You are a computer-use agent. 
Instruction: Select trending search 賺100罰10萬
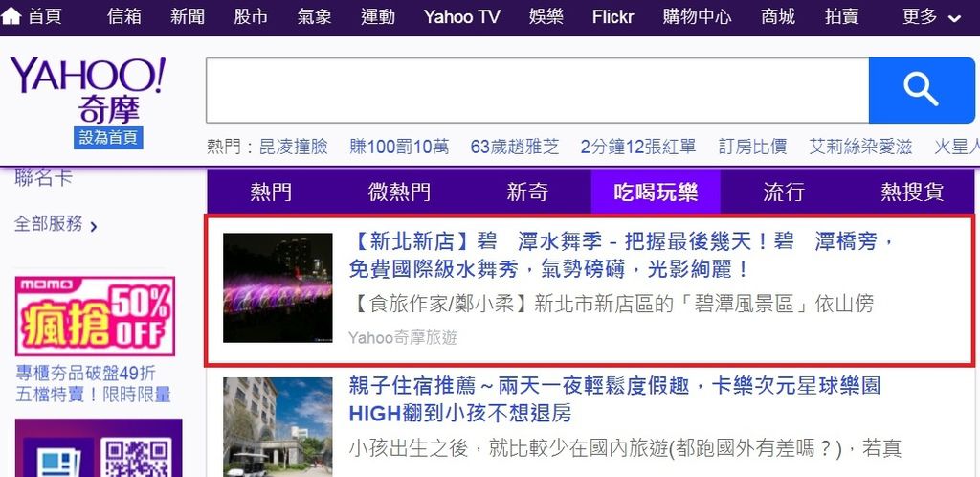coord(399,147)
